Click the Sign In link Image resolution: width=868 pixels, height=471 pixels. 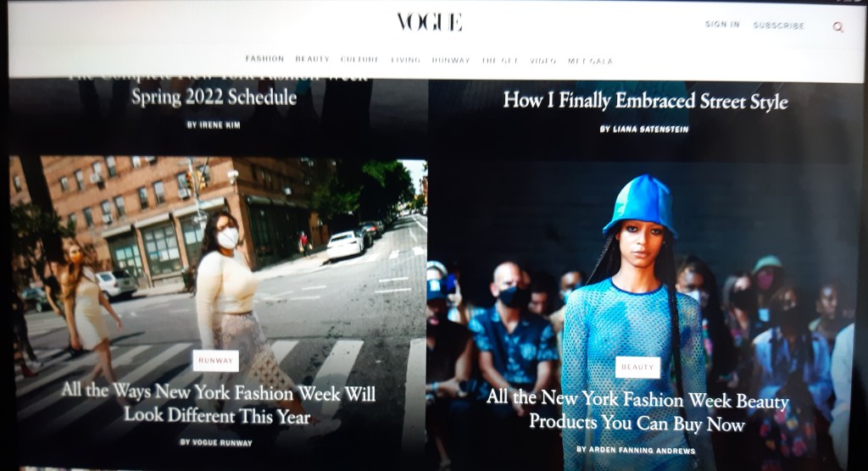(x=722, y=25)
